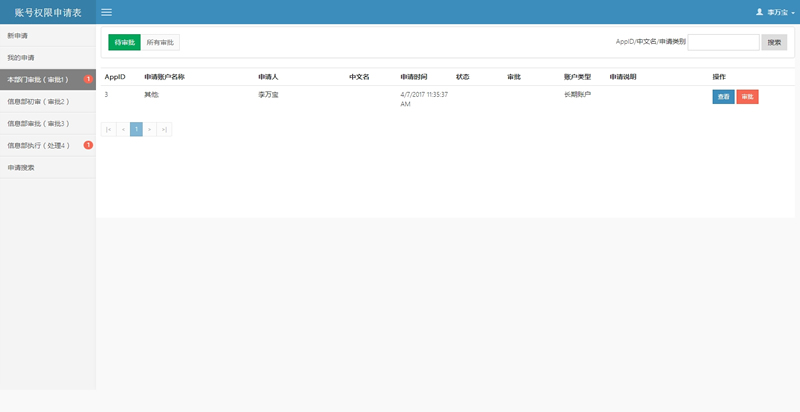800x412 pixels.
Task: Jump to last page pagination icon
Action: [164, 130]
